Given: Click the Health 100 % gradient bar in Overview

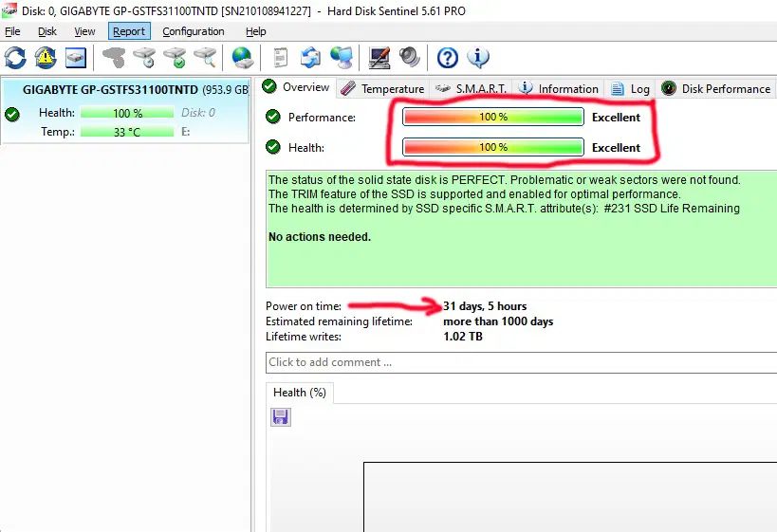Looking at the screenshot, I should pos(493,147).
